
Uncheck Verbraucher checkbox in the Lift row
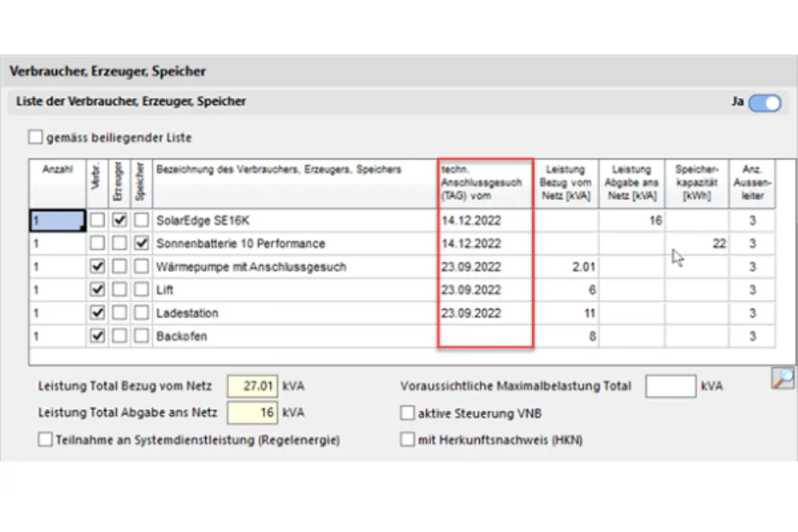[97, 290]
